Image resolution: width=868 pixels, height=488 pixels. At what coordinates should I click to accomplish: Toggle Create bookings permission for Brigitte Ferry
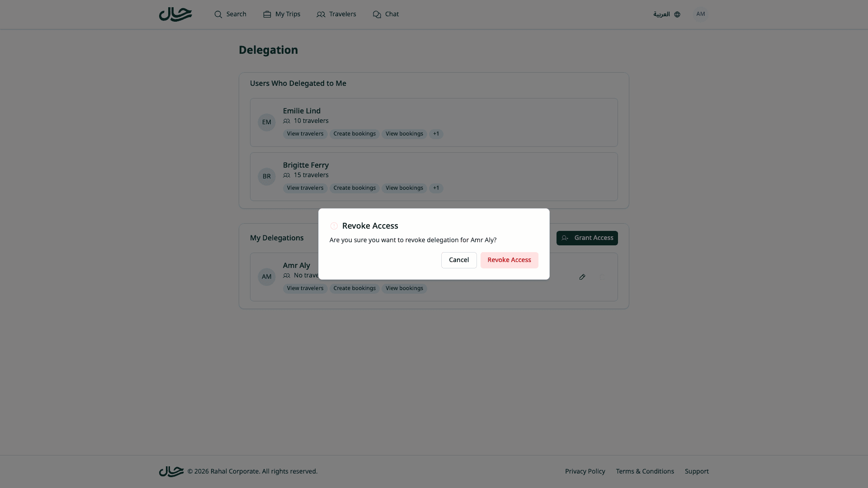[x=354, y=188]
